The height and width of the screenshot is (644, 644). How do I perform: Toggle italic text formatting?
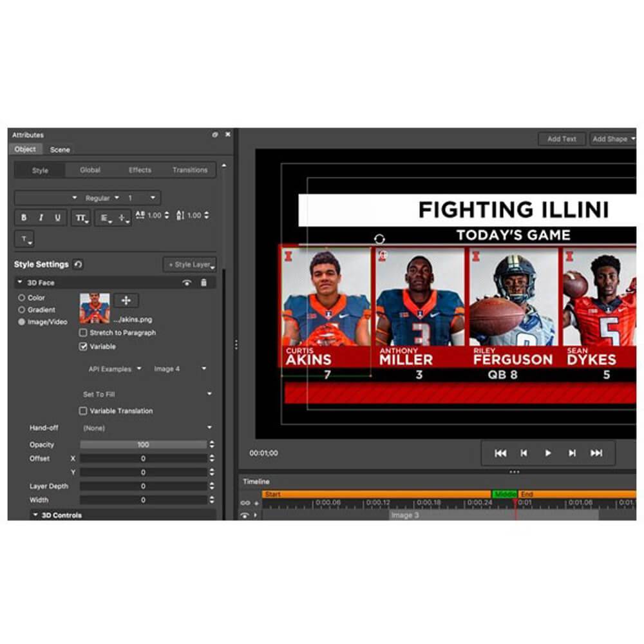pos(41,217)
